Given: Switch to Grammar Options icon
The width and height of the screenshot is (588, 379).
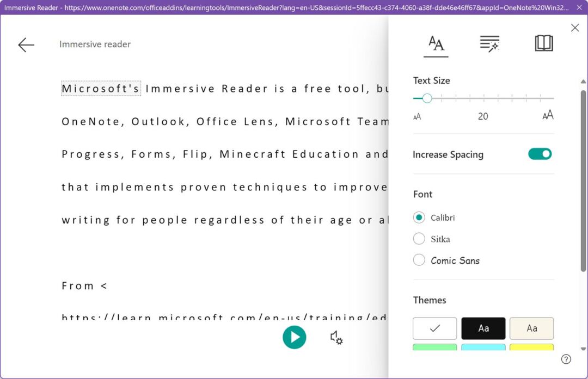Looking at the screenshot, I should tap(488, 42).
